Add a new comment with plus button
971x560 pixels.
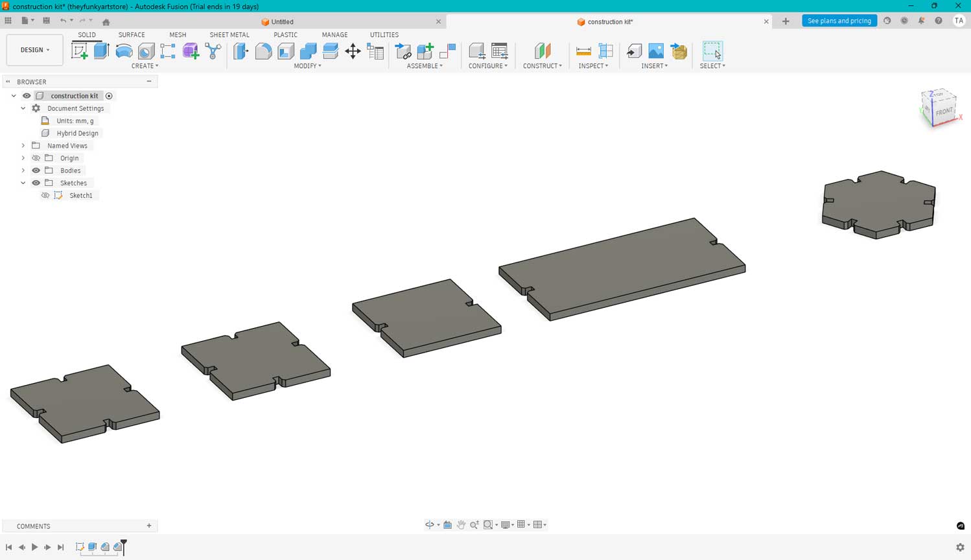149,526
